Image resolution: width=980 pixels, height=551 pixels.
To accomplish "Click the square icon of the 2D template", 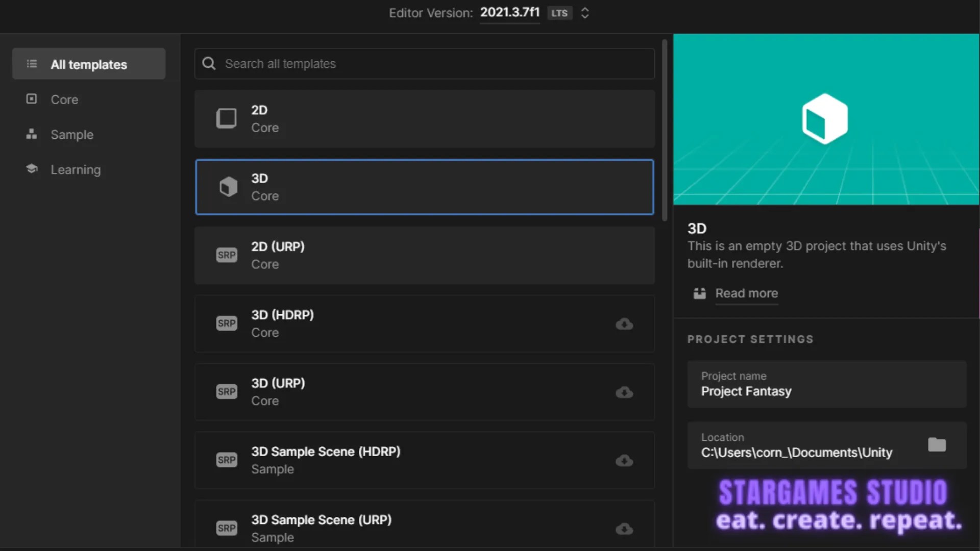I will pos(227,118).
